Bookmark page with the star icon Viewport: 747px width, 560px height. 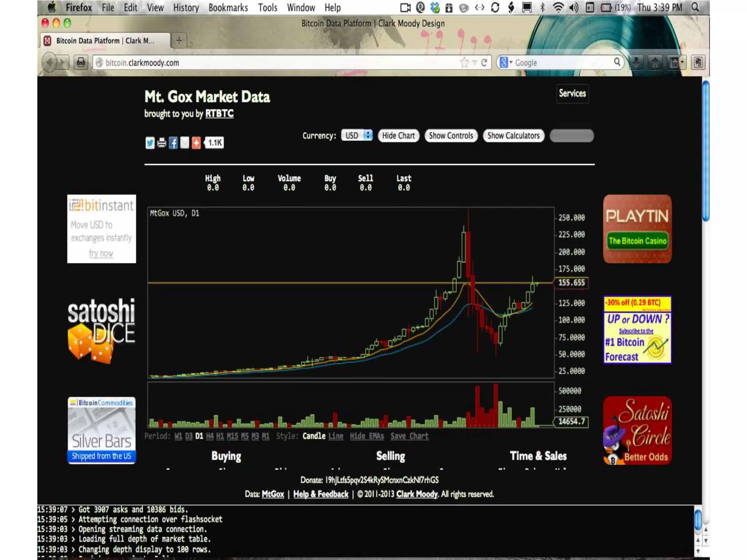464,63
